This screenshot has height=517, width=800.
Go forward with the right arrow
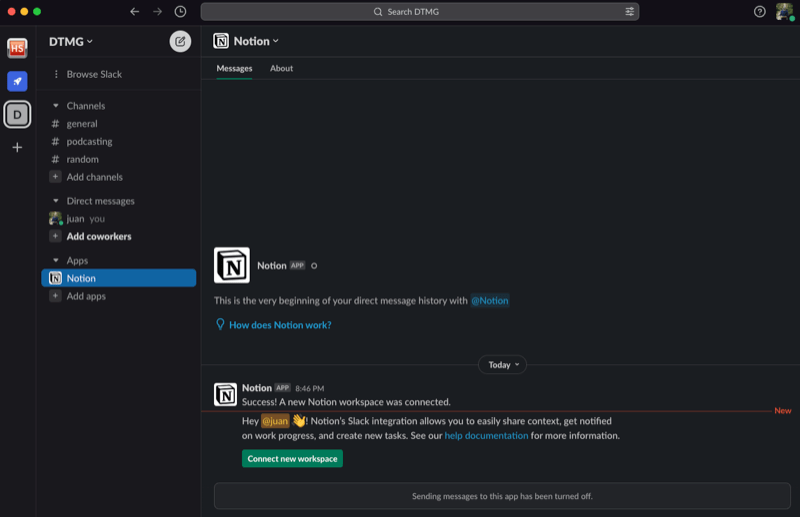pyautogui.click(x=157, y=11)
